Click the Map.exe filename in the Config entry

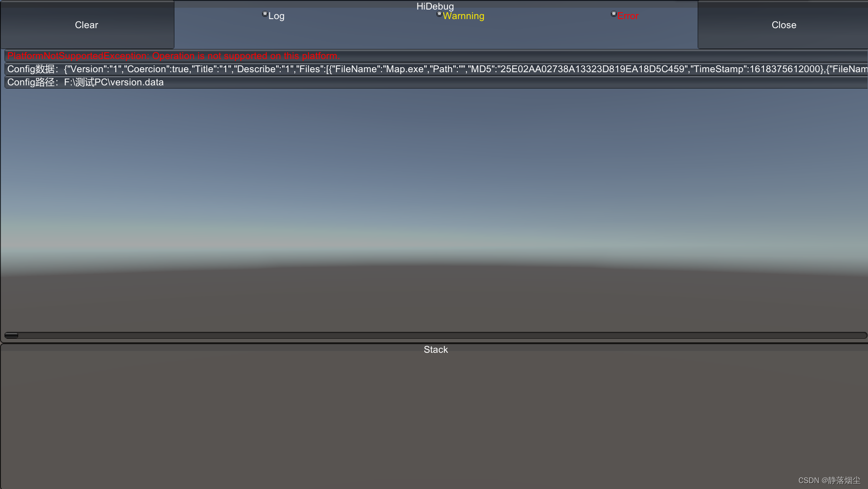pyautogui.click(x=403, y=69)
